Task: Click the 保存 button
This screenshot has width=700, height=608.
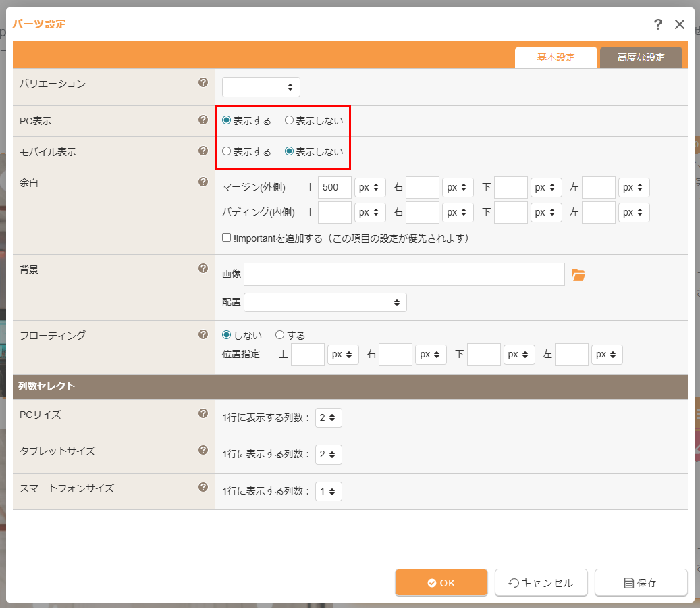Action: pos(641,582)
